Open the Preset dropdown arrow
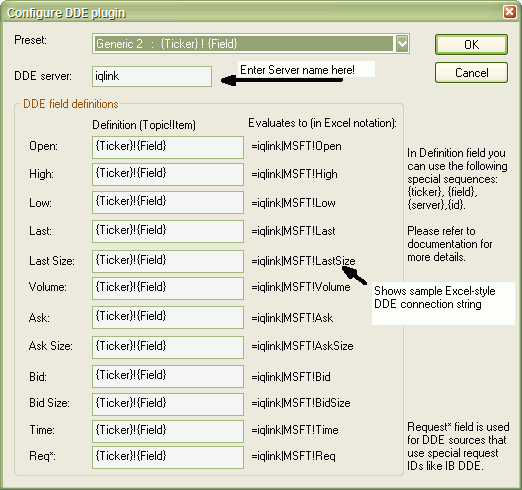 [x=402, y=44]
